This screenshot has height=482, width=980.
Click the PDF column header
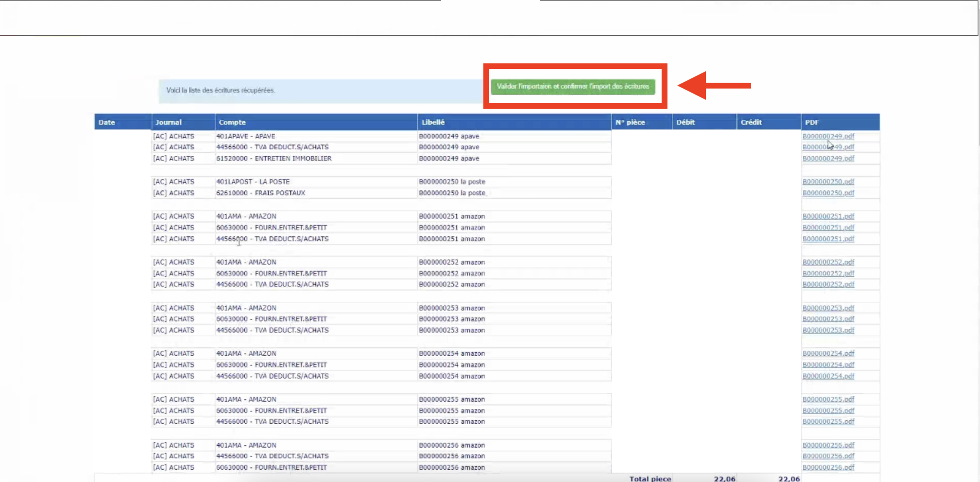point(840,122)
